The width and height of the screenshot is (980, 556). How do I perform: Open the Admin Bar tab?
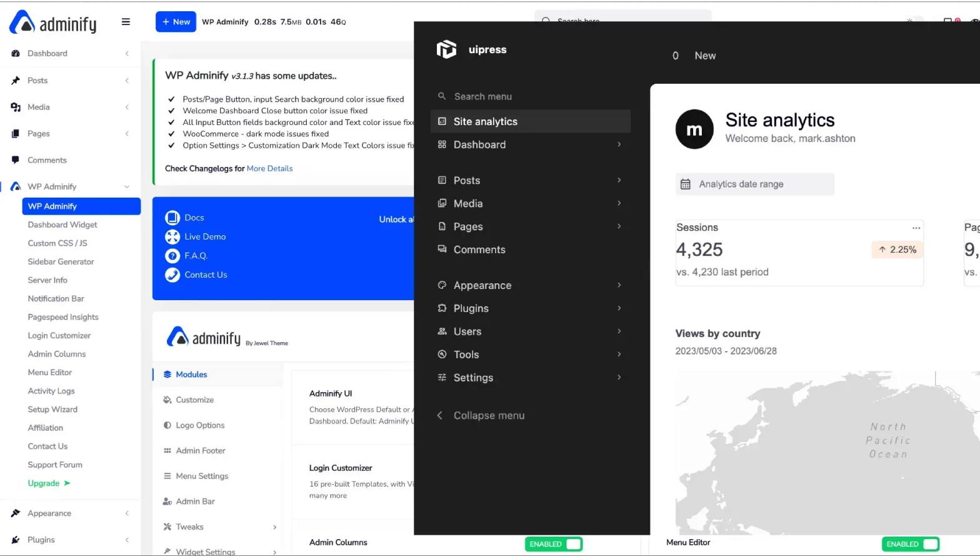[217, 502]
